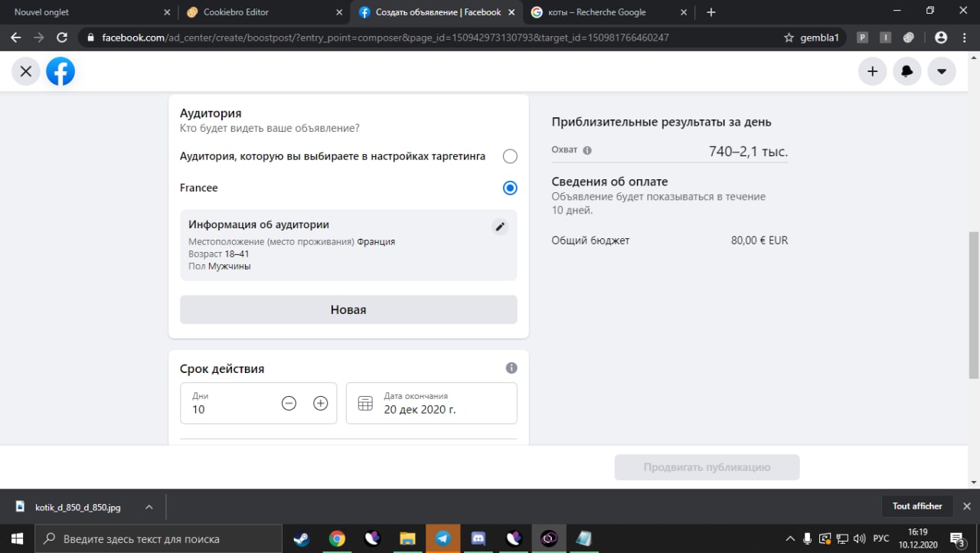Image resolution: width=980 pixels, height=553 pixels.
Task: Show info tooltip next to Охват
Action: (x=587, y=150)
